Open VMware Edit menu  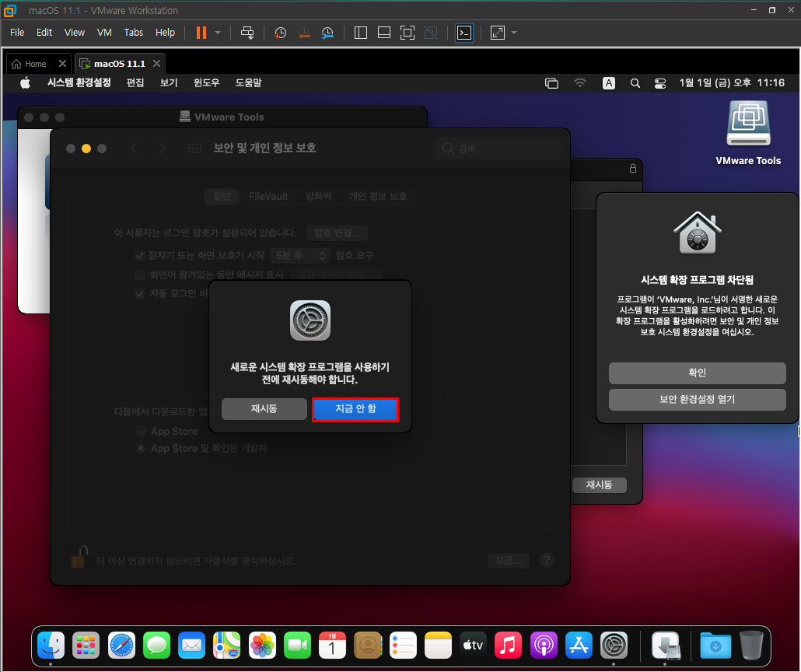click(44, 32)
